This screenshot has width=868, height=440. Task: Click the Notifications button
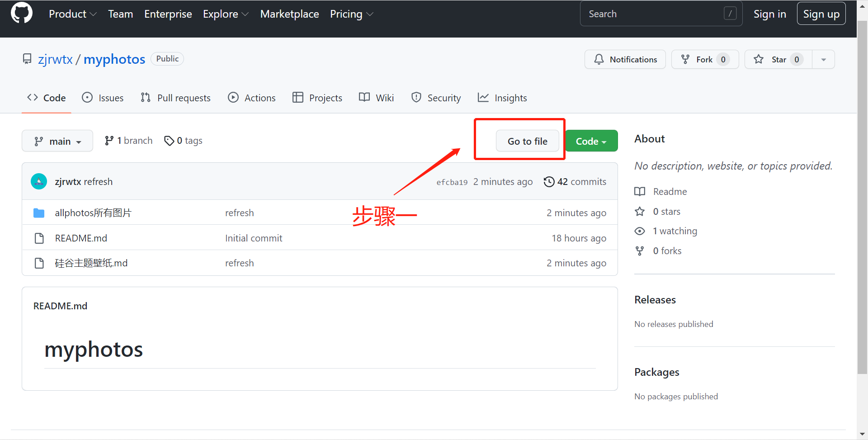[x=625, y=59]
